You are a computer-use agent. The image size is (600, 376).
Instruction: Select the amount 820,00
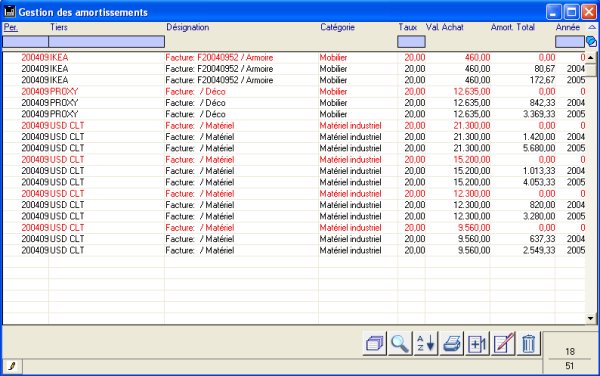pyautogui.click(x=542, y=205)
